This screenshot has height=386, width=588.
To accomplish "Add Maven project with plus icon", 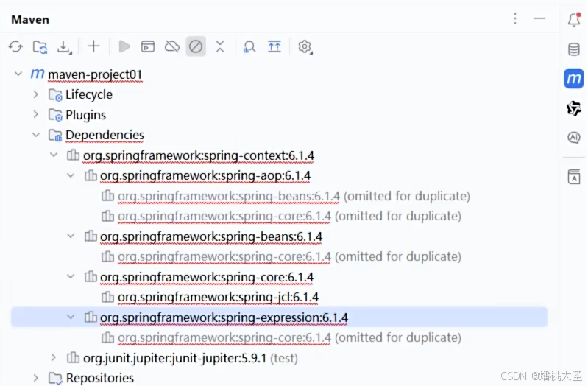I will (x=93, y=46).
